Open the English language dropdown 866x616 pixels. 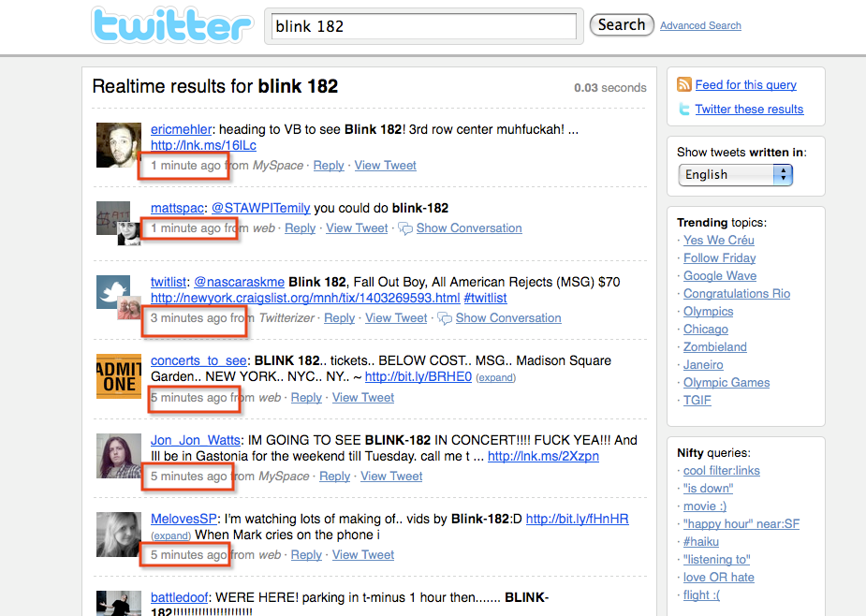point(735,174)
